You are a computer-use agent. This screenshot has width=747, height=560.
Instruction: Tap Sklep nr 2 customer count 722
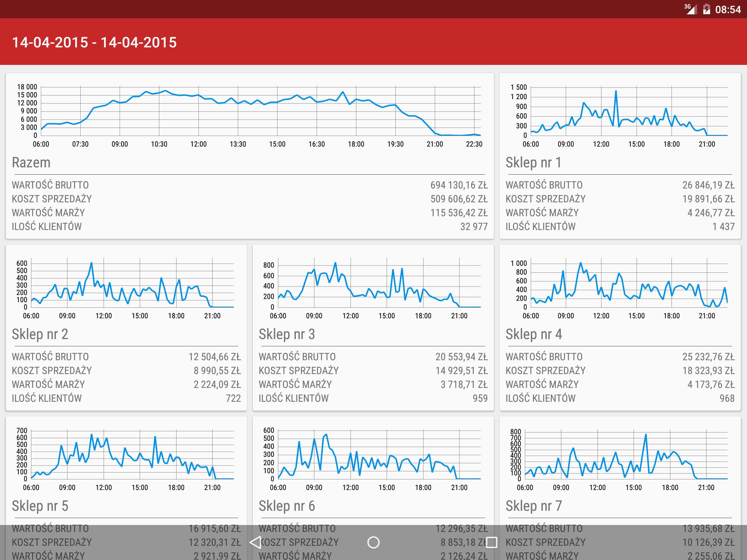tap(233, 398)
